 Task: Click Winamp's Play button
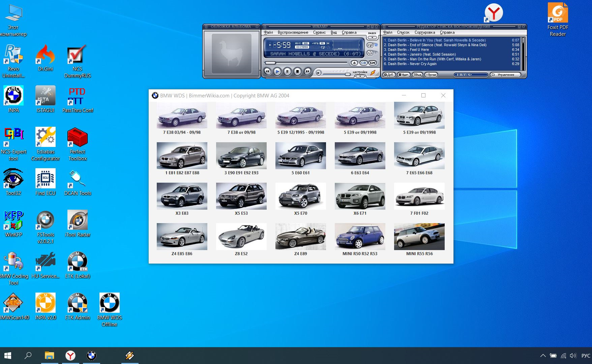click(277, 71)
